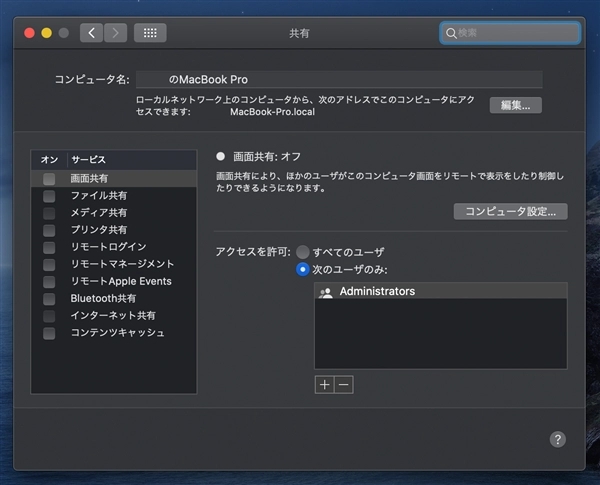The image size is (600, 485).
Task: Minimize window with the yellow button
Action: [x=47, y=33]
